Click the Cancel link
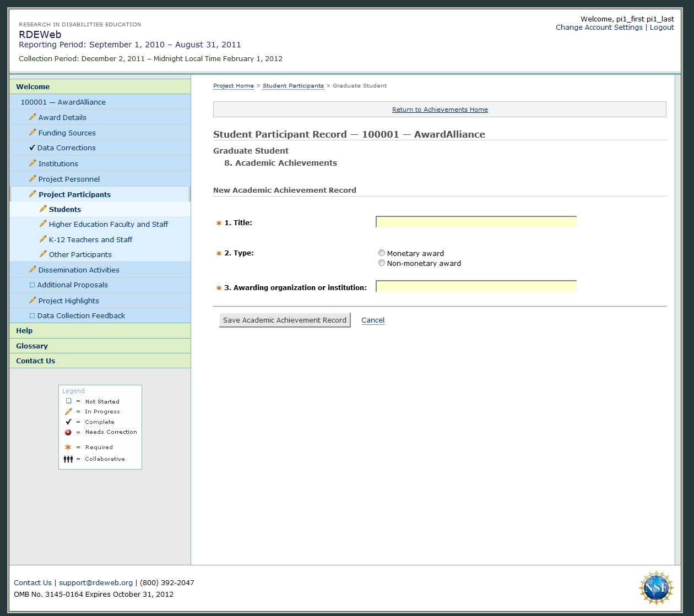The image size is (694, 616). (373, 320)
